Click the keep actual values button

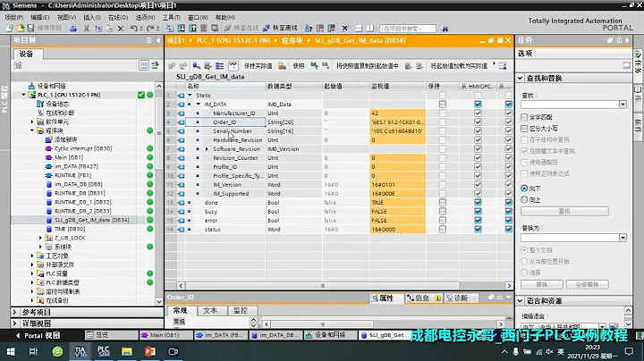point(258,65)
